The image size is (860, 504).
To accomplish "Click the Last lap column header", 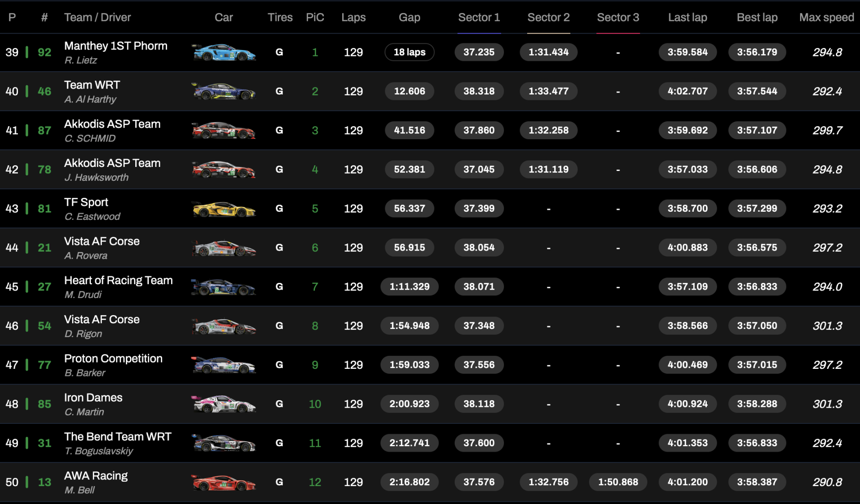I will [x=688, y=17].
